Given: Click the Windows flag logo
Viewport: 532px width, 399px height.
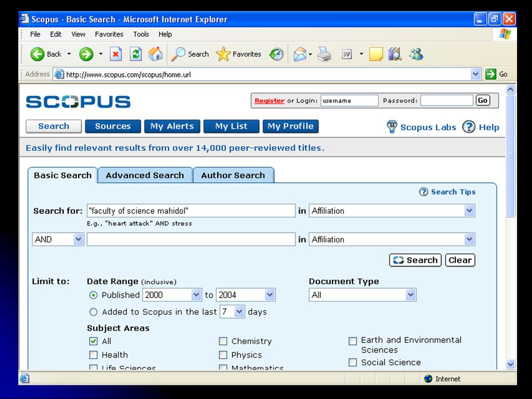Looking at the screenshot, I should pos(505,34).
